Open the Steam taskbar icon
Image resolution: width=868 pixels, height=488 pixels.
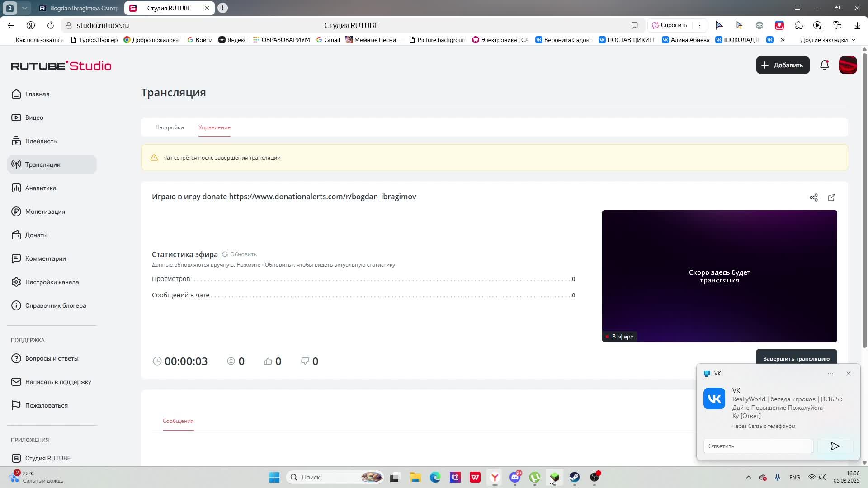pyautogui.click(x=574, y=477)
